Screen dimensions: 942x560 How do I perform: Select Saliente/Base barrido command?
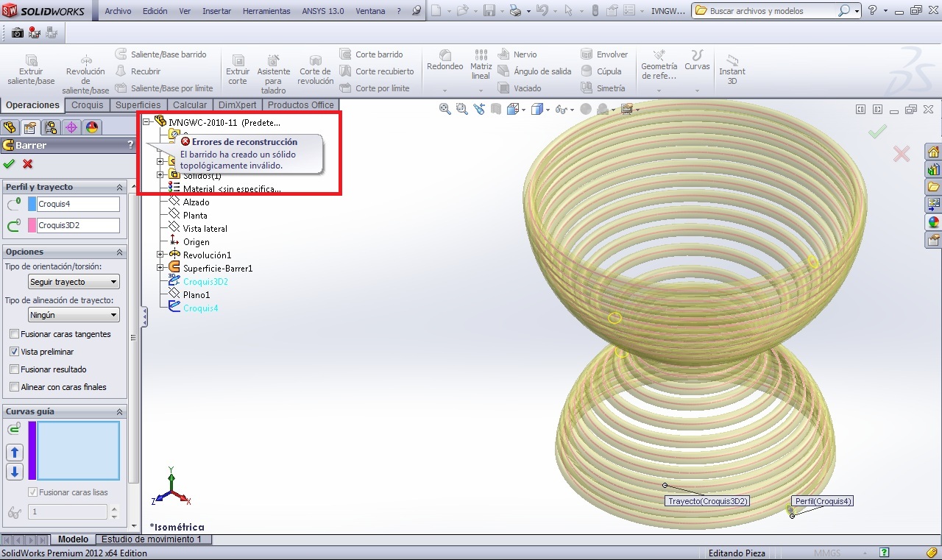[x=161, y=54]
